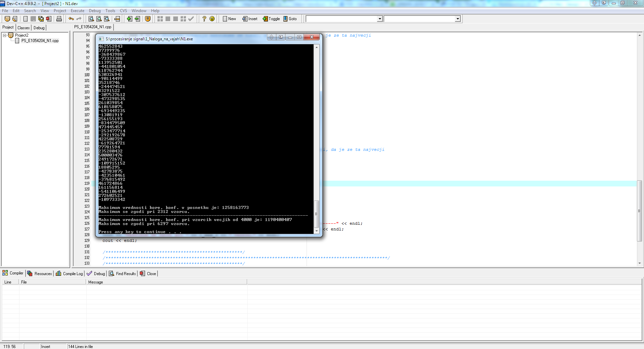
Task: Switch to the Classes tab
Action: (x=24, y=28)
